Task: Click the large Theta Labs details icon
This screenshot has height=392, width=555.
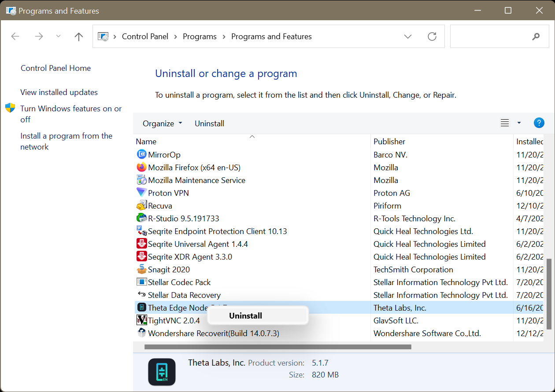Action: [x=162, y=372]
